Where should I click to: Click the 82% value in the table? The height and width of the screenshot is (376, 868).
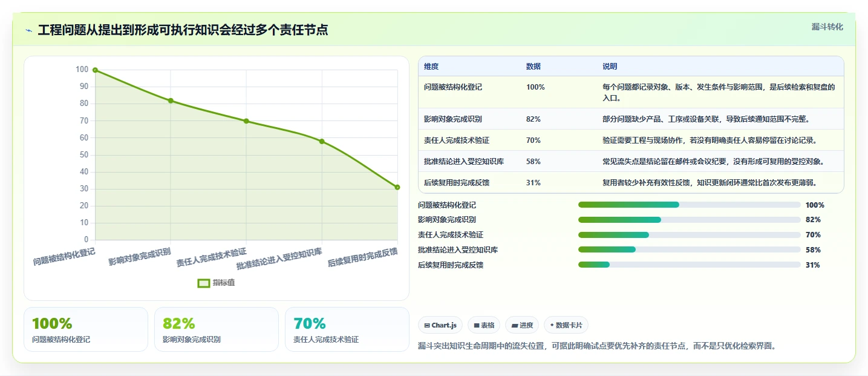click(534, 119)
